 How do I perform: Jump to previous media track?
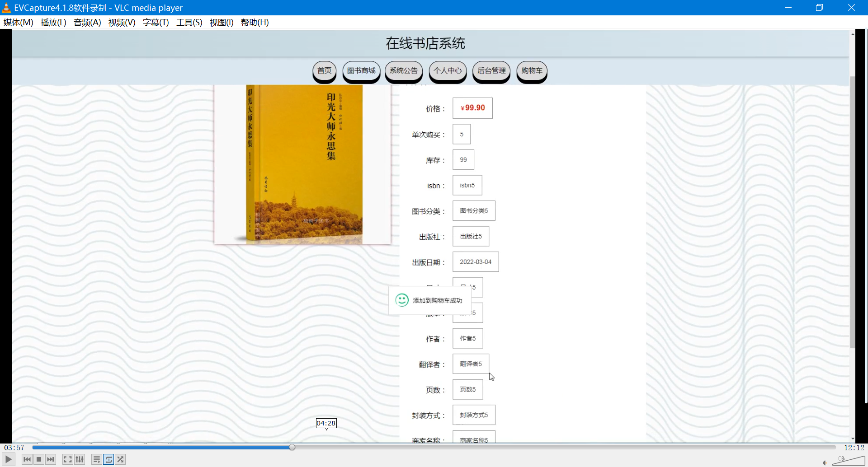click(27, 459)
